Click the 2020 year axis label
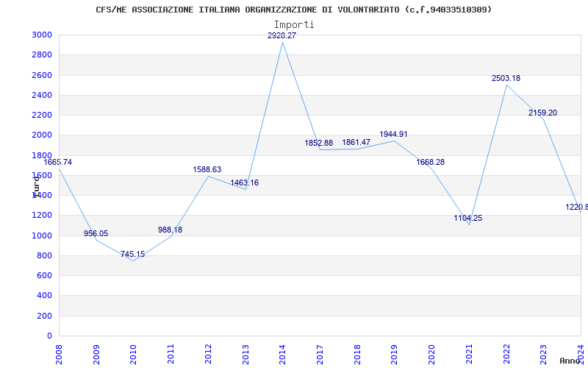 [x=432, y=355]
